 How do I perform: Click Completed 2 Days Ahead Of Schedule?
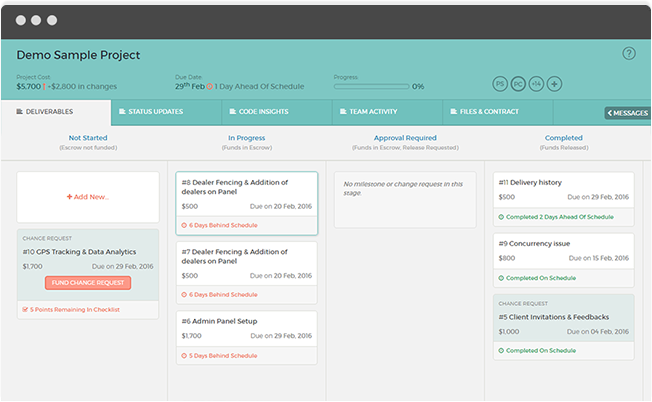(560, 217)
